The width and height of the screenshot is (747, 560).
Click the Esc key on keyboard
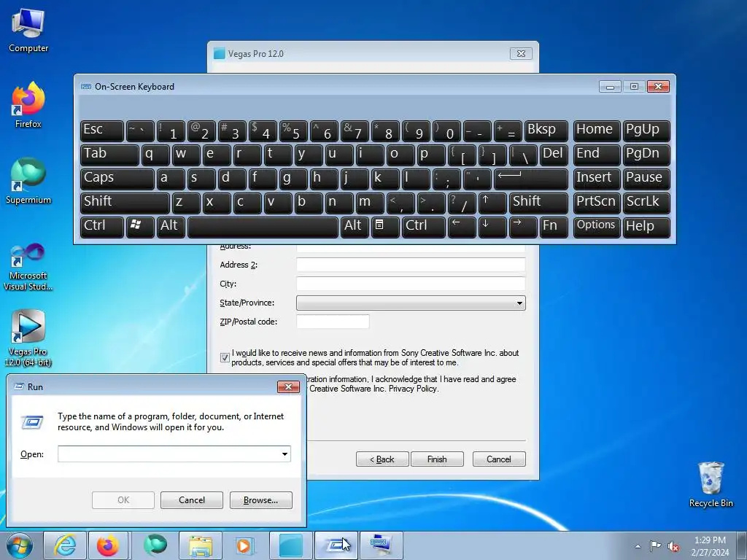(102, 131)
